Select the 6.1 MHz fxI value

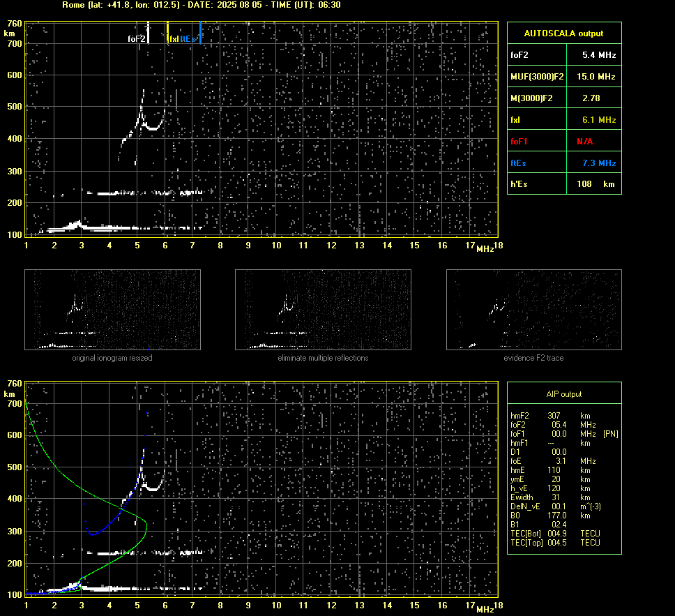tap(599, 120)
